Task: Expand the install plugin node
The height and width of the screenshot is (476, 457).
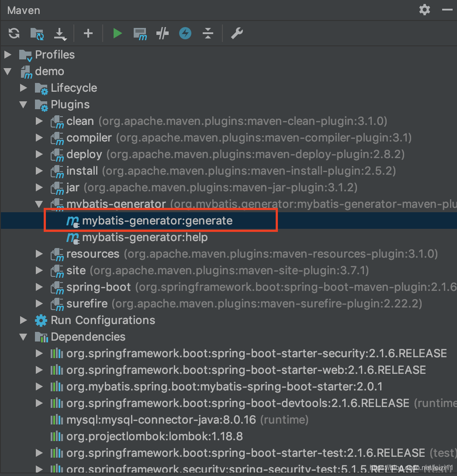Action: [39, 171]
